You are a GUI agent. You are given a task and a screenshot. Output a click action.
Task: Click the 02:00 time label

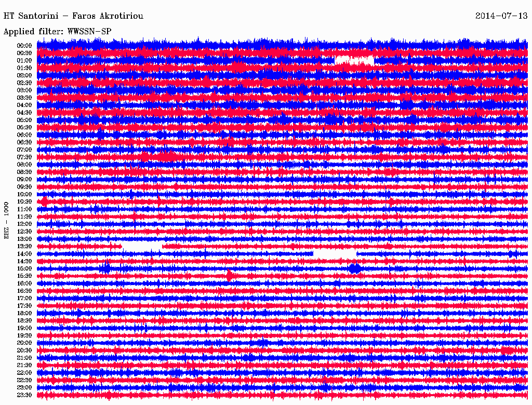[24, 76]
